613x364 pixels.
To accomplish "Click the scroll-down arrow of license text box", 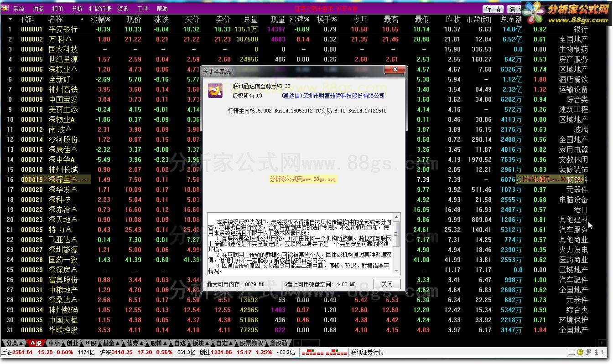I will [x=396, y=271].
